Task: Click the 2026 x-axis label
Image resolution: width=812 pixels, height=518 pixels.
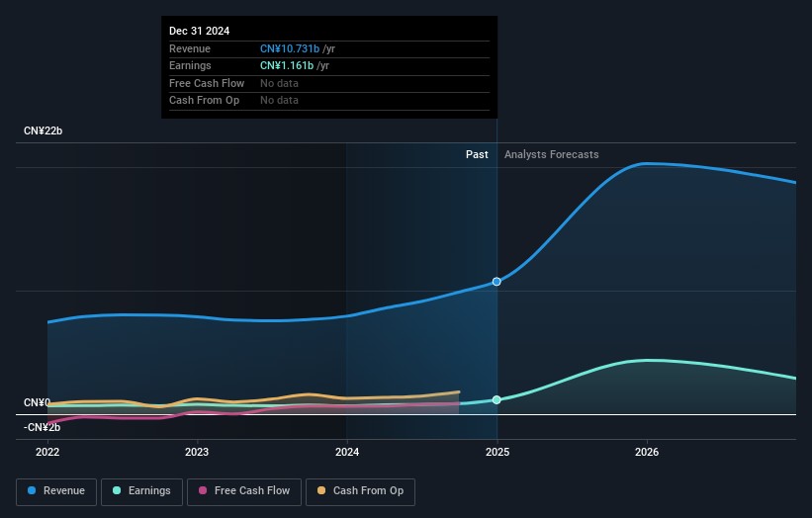Action: point(647,452)
